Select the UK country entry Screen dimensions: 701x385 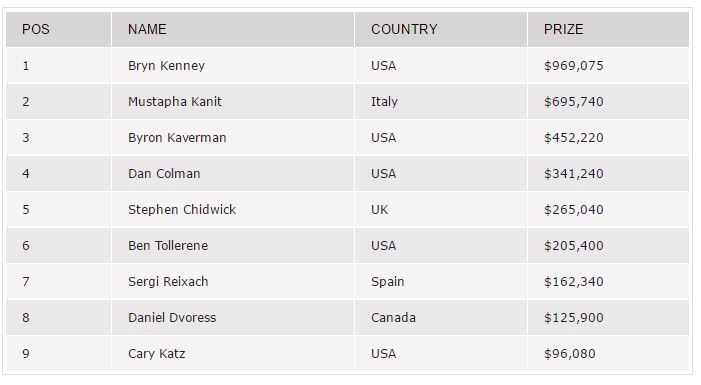380,210
